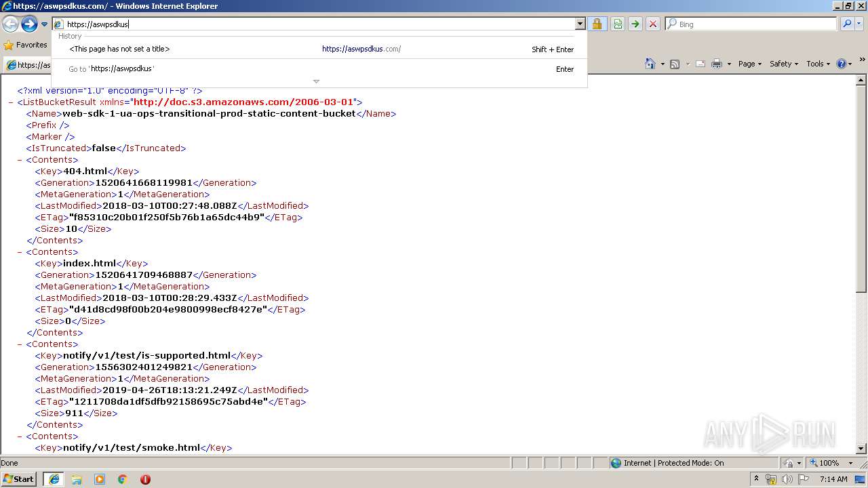Click the Print icon

click(x=717, y=64)
